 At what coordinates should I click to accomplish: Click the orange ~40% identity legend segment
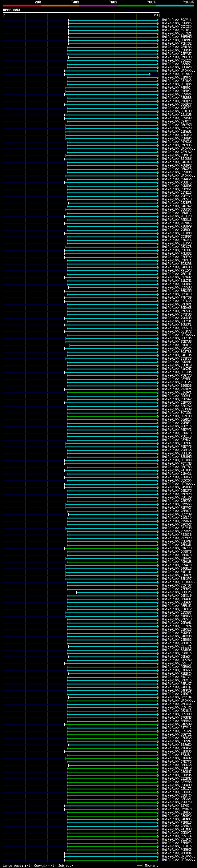point(60,6)
